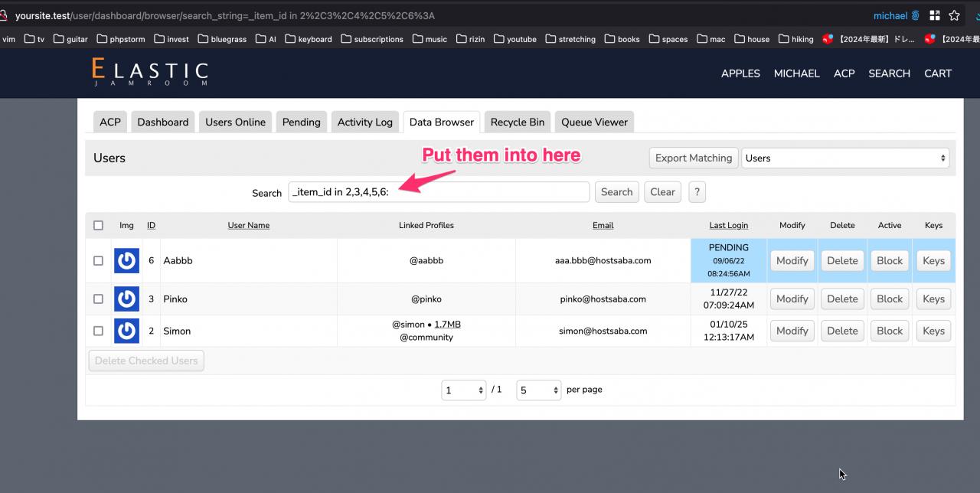The width and height of the screenshot is (980, 493).
Task: Open the page number dropdown
Action: [463, 390]
